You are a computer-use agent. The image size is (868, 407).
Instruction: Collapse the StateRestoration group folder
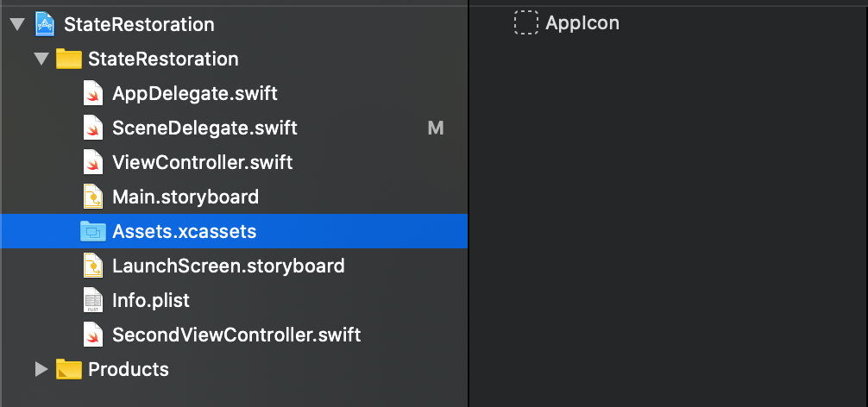pyautogui.click(x=41, y=59)
